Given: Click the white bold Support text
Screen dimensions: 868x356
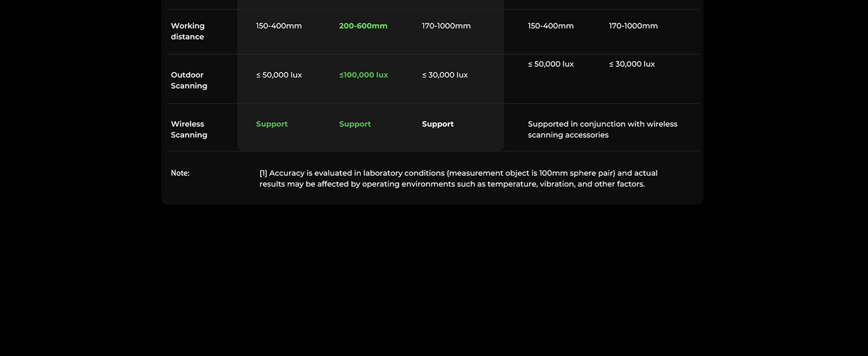Looking at the screenshot, I should click(x=437, y=124).
